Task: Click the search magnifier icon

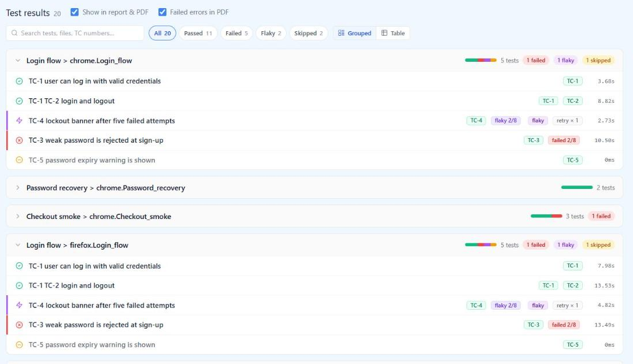Action: coord(14,33)
